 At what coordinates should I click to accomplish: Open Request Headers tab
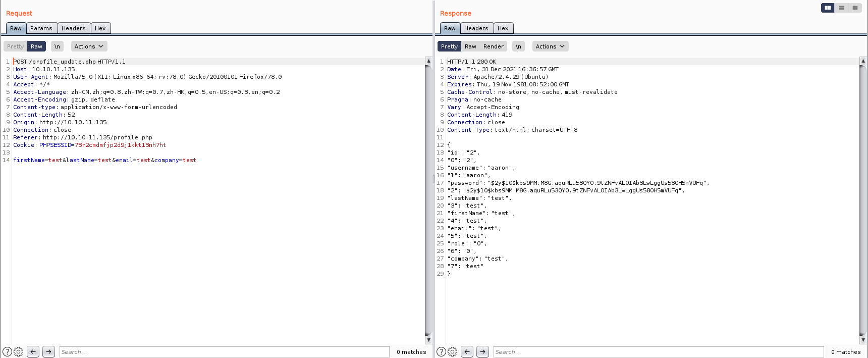coord(74,28)
